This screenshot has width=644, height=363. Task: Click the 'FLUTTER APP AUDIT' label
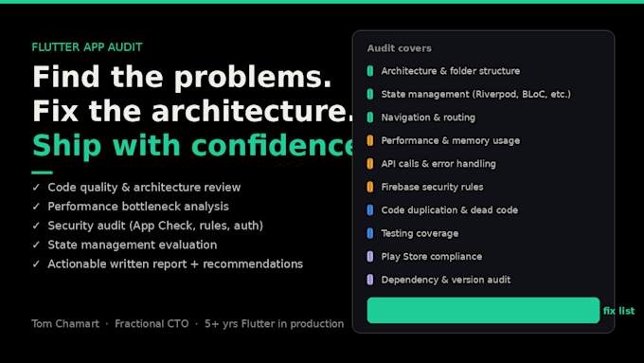[87, 47]
